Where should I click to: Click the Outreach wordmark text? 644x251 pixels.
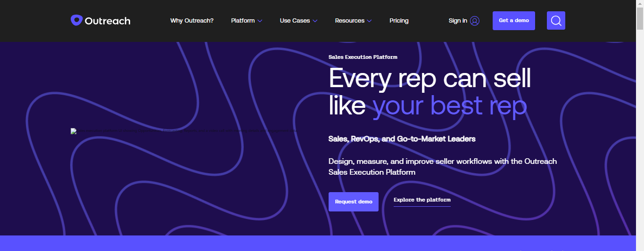(x=107, y=21)
